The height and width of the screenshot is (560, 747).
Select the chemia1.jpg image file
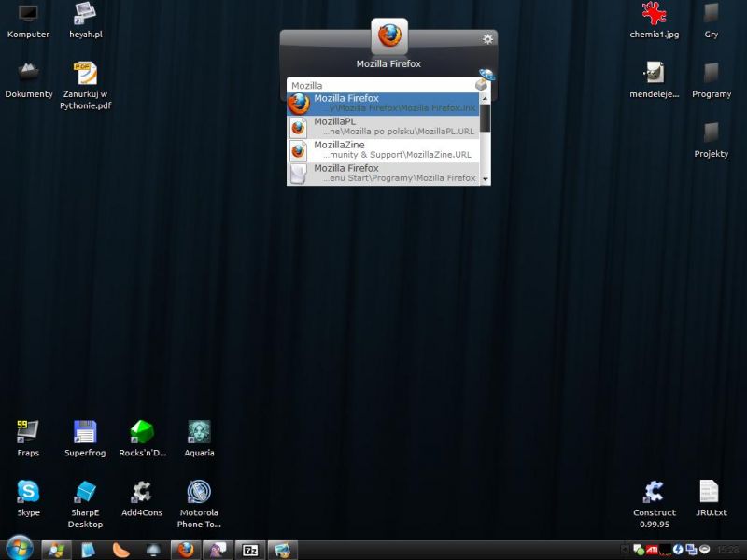(655, 21)
